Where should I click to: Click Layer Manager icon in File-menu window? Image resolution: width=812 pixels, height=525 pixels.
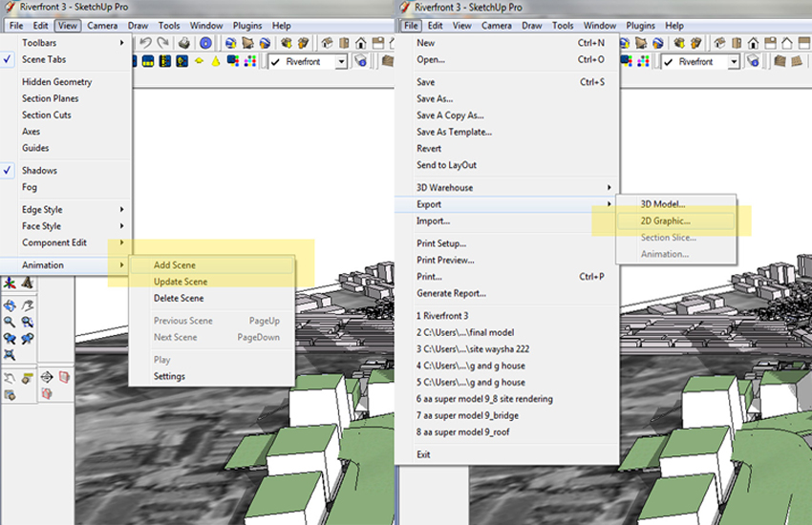[754, 61]
